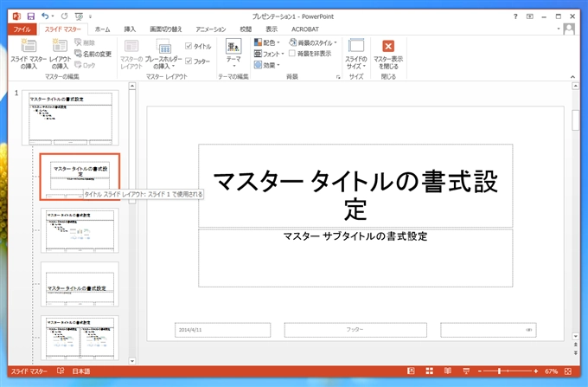Click the ribbon display options icon

[529, 16]
